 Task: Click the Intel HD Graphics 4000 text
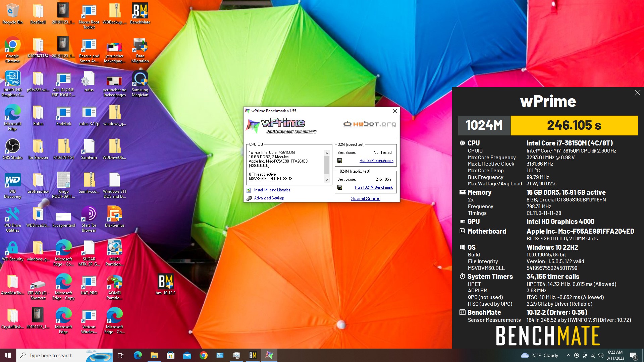point(560,222)
